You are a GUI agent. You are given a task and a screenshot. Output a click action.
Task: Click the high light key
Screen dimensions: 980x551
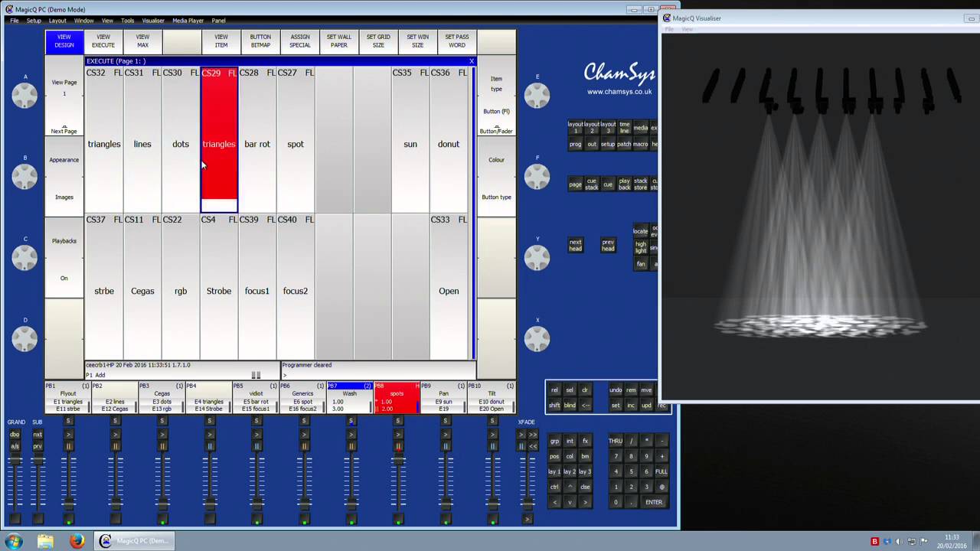click(640, 247)
